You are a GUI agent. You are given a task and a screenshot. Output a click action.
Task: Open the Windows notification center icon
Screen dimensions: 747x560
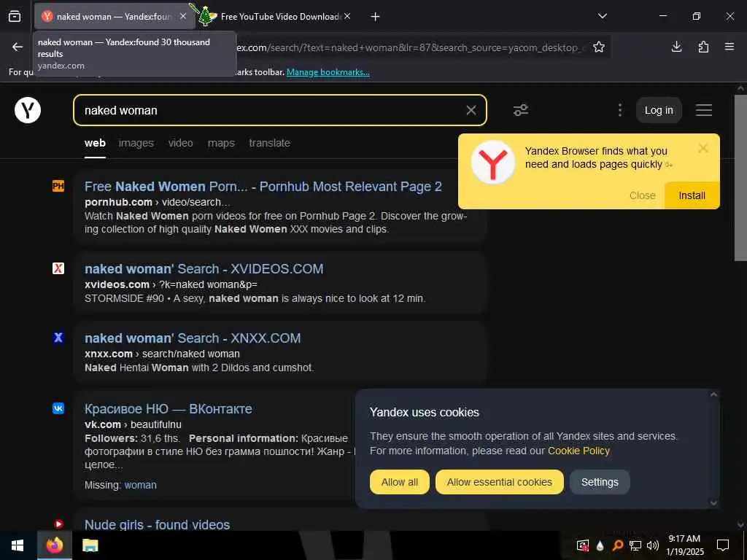click(x=723, y=545)
